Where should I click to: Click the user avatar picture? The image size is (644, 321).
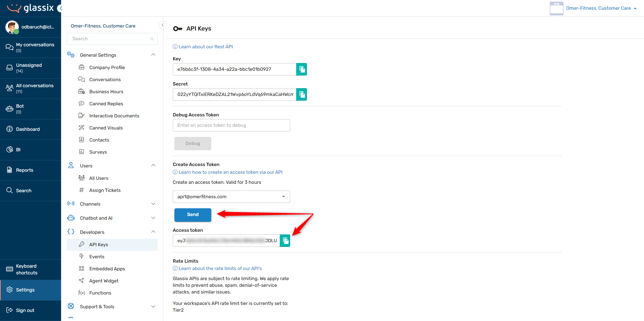pyautogui.click(x=12, y=27)
